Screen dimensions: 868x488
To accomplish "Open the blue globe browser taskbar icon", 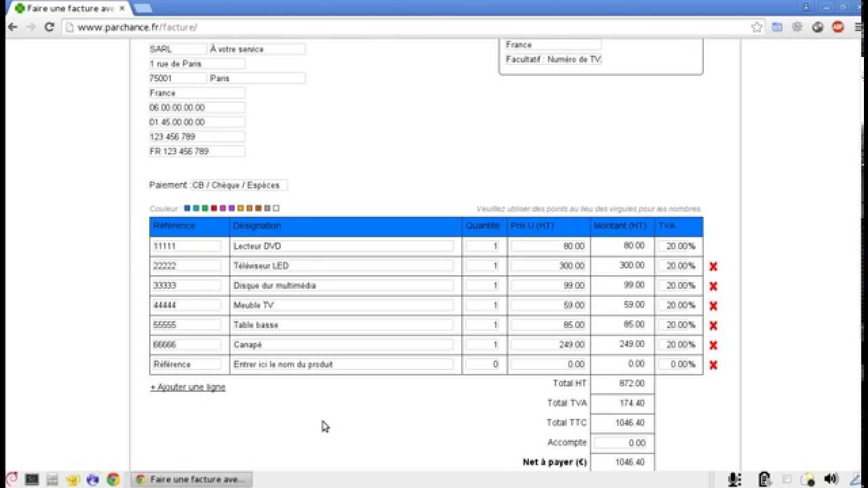I will click(93, 479).
